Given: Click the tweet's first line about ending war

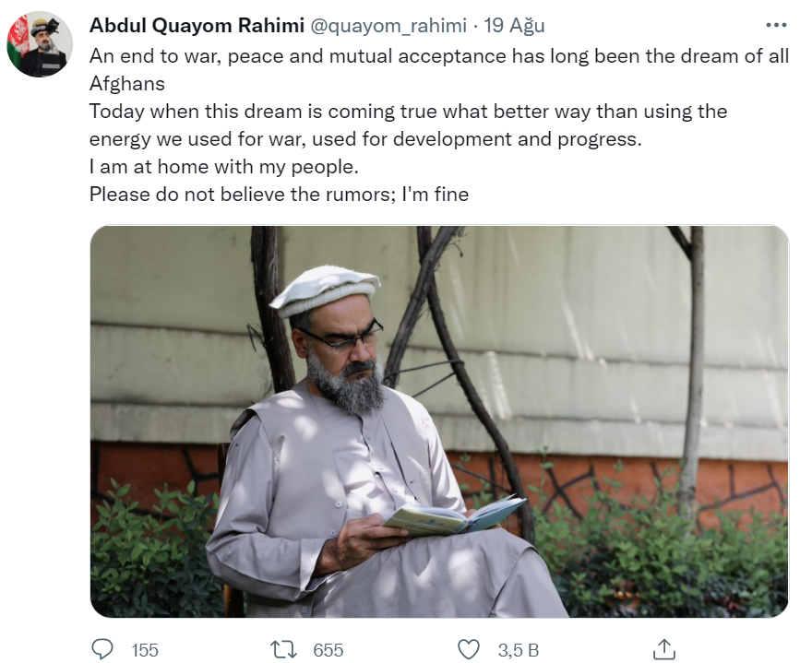Looking at the screenshot, I should click(439, 55).
